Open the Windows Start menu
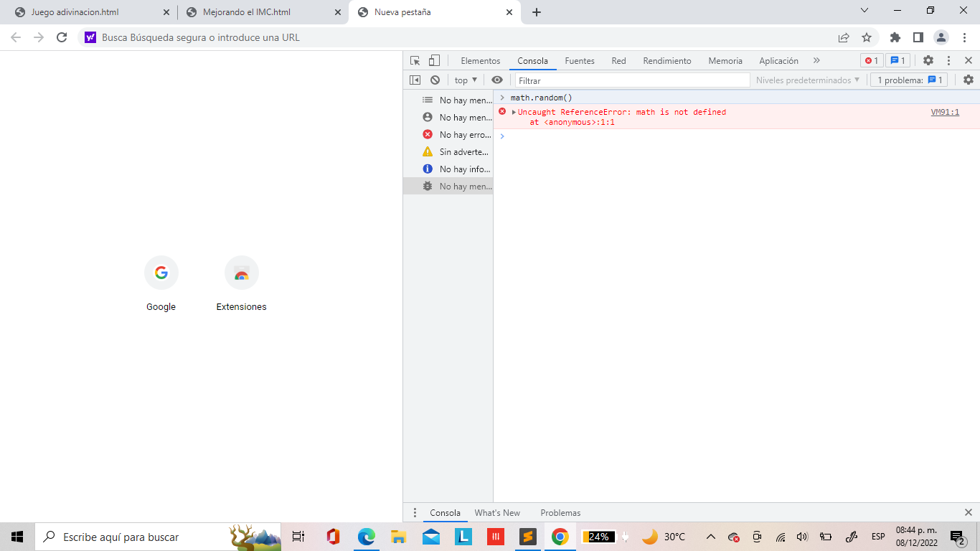This screenshot has width=980, height=551. tap(17, 537)
